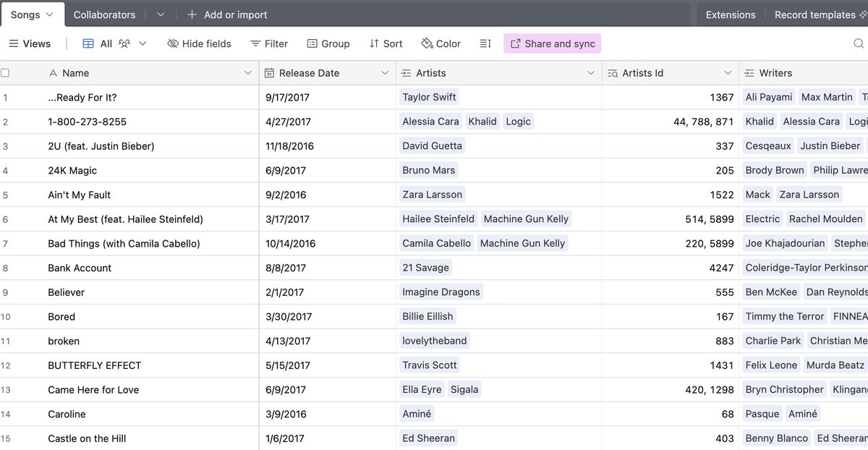
Task: Click the Logic artist chip
Action: pos(518,122)
